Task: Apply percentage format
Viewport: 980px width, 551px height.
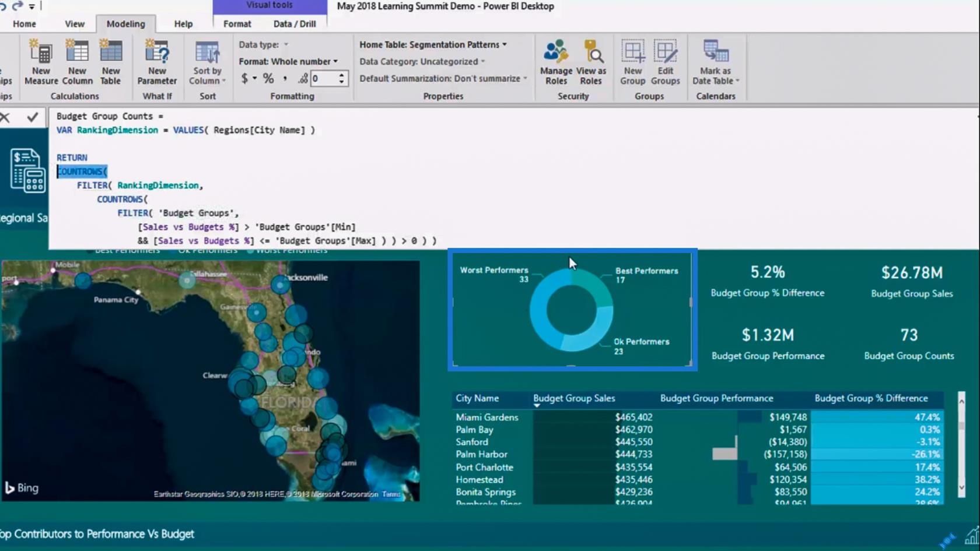Action: point(268,78)
